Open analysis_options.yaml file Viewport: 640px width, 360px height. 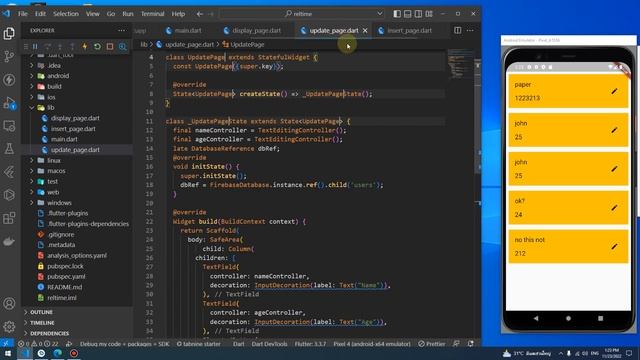coord(77,256)
